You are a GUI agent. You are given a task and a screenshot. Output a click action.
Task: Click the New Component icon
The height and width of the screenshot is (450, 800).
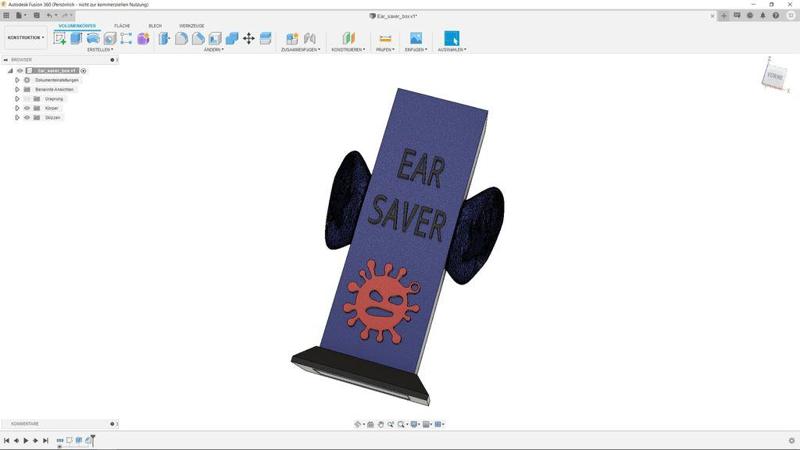tap(292, 38)
